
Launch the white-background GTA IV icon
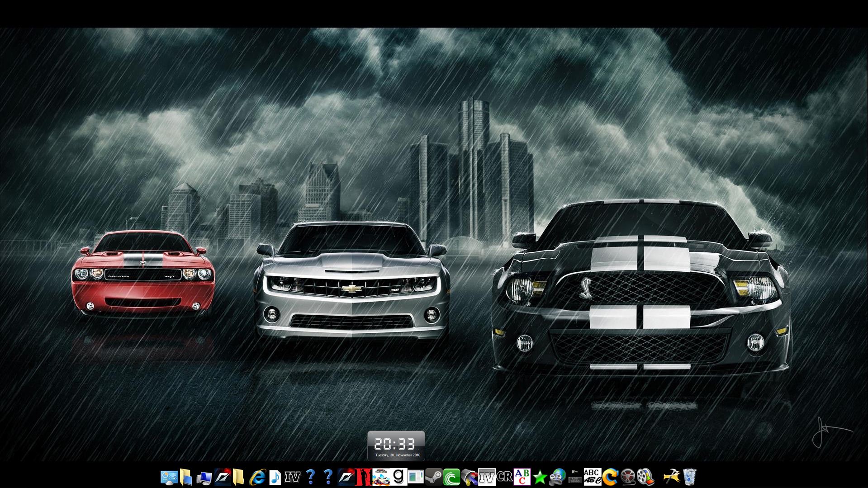(487, 477)
